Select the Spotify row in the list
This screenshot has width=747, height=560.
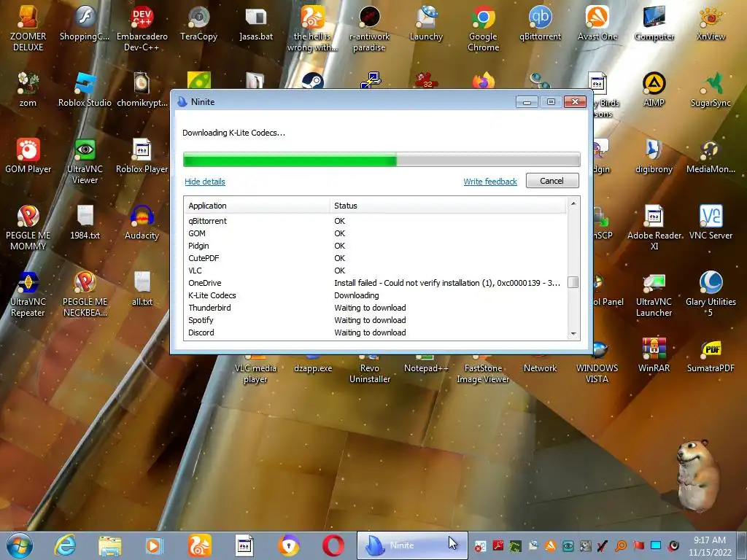point(376,320)
